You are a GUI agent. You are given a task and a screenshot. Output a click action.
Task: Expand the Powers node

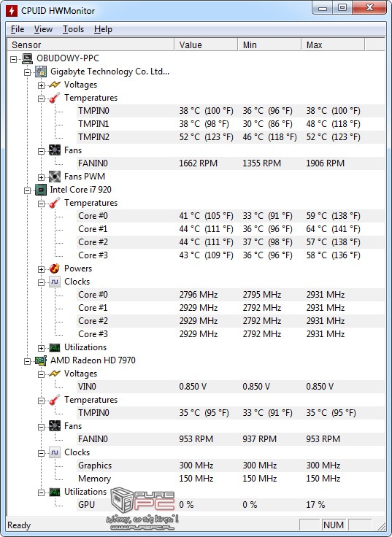41,269
